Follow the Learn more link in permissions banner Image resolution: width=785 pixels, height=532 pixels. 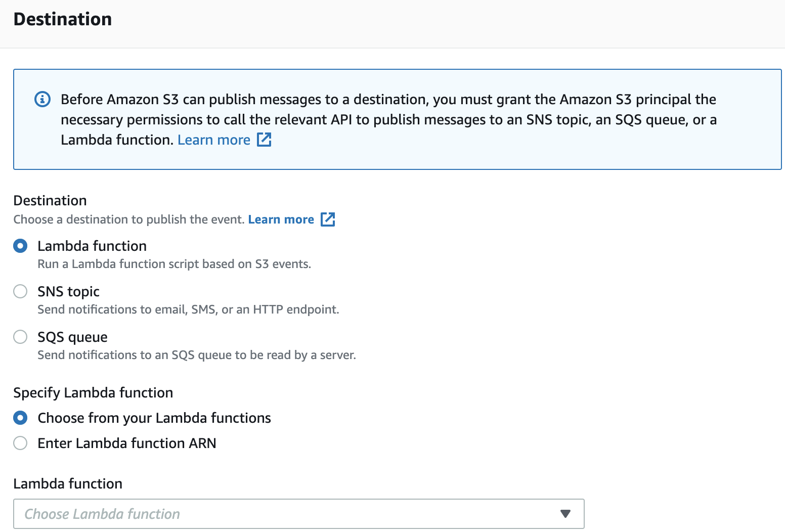(214, 140)
